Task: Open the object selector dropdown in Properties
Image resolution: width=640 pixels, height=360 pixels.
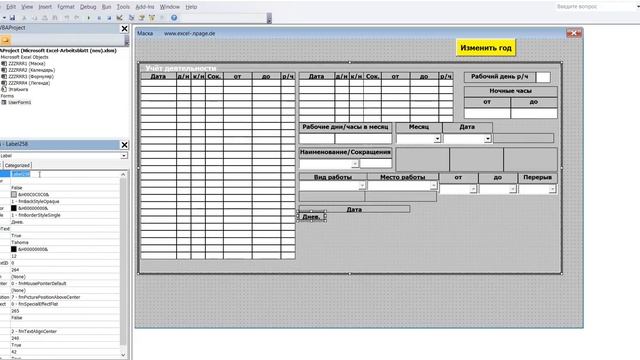Action: coord(124,156)
